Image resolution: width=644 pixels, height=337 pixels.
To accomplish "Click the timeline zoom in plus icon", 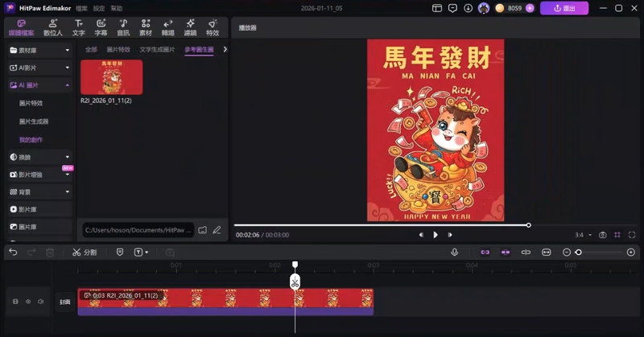I will pyautogui.click(x=631, y=252).
